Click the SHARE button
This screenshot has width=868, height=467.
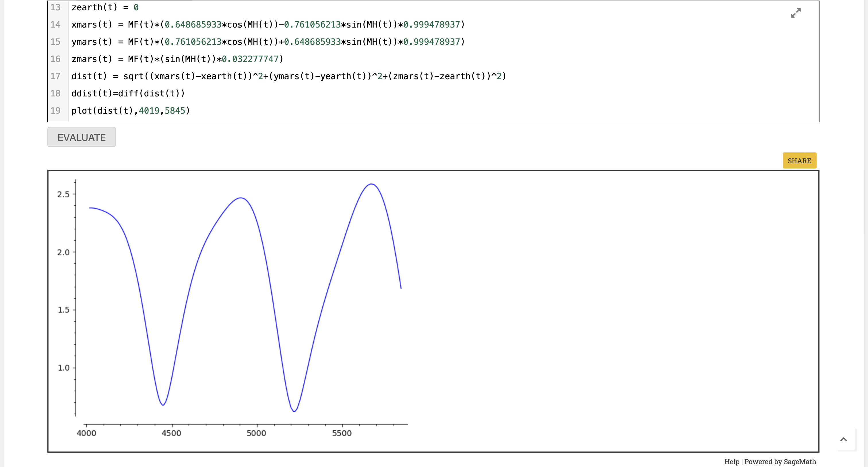(799, 160)
